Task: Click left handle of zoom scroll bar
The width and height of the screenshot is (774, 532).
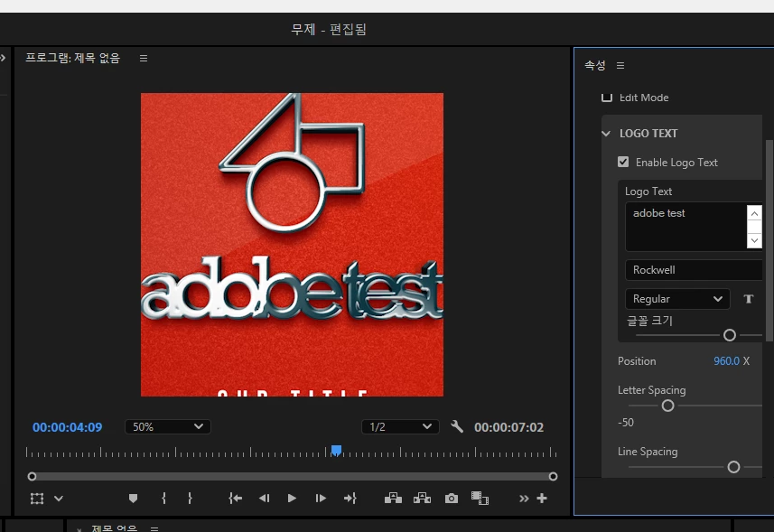Action: point(33,476)
